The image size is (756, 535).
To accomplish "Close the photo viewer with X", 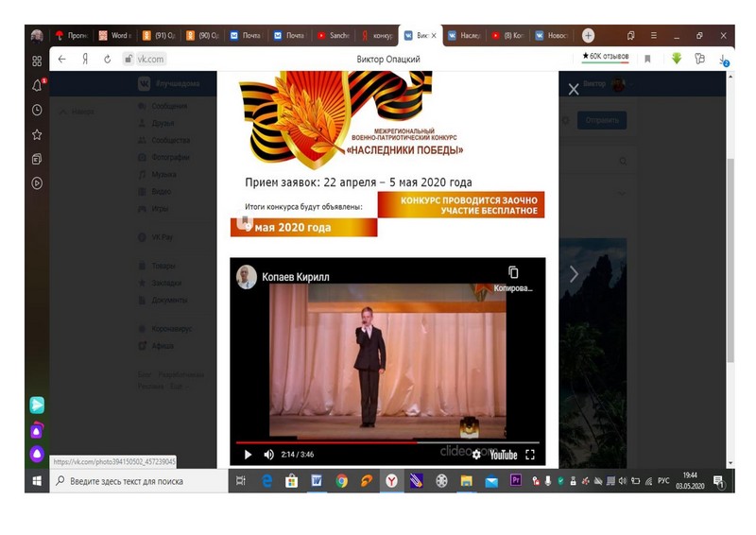I will [573, 90].
